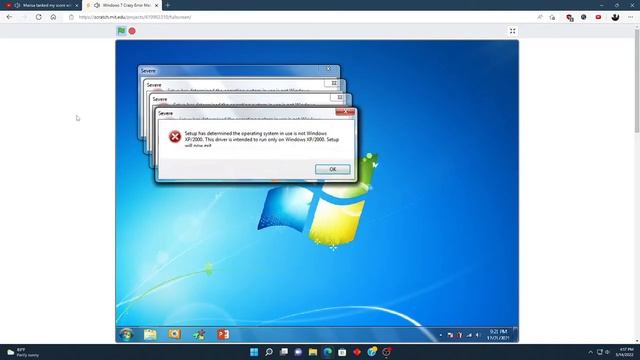Click the Windows 7 tray network icon
The width and height of the screenshot is (640, 360).
coord(469,335)
